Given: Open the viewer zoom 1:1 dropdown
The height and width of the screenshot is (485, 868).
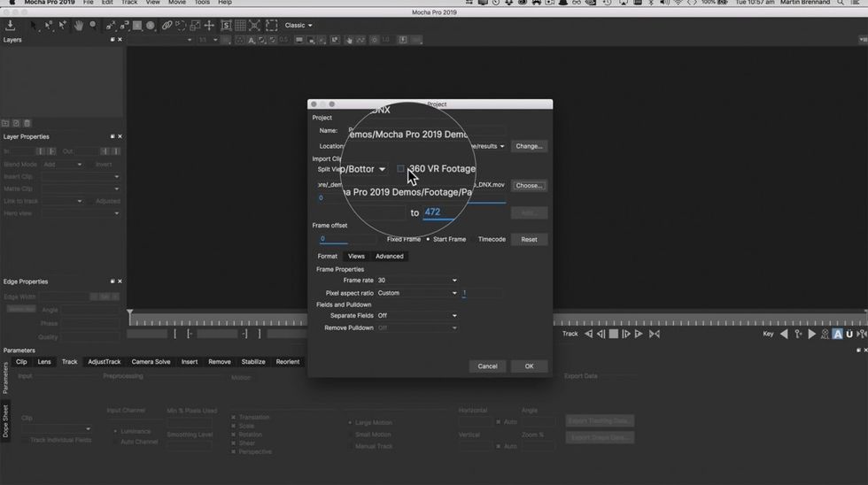Looking at the screenshot, I should 207,40.
